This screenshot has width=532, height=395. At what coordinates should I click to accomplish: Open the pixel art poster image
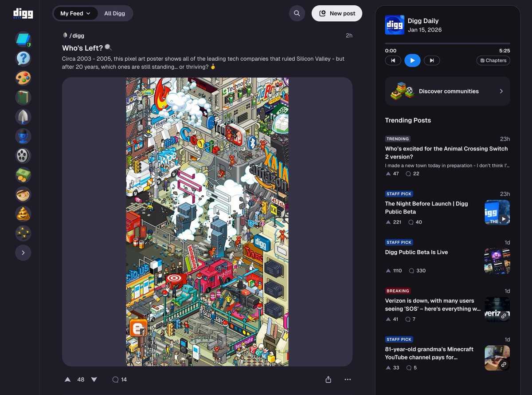click(x=207, y=222)
